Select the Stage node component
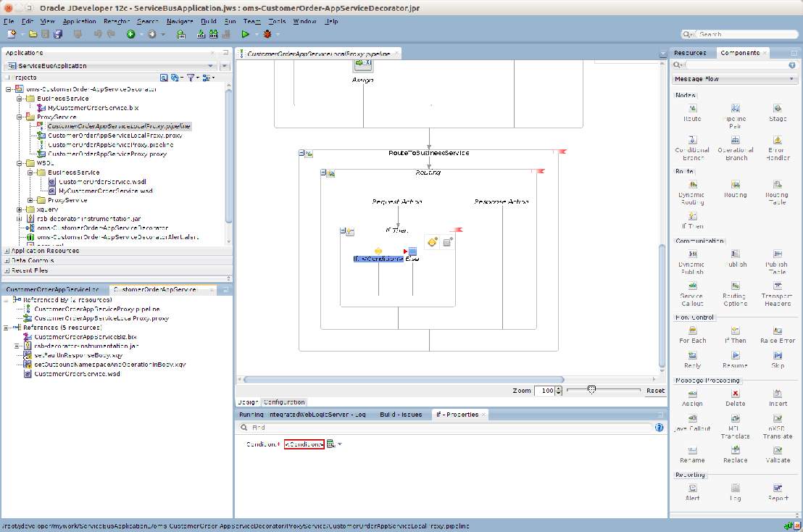 pos(778,112)
